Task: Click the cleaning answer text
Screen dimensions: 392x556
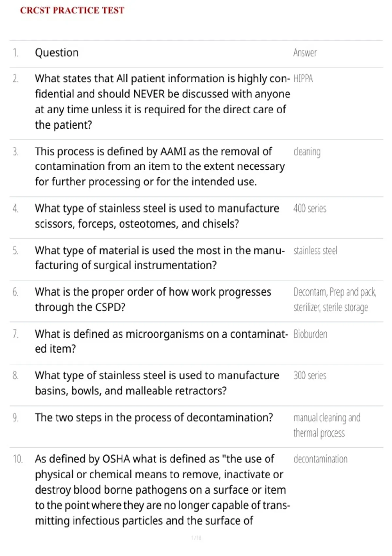Action: click(x=307, y=152)
